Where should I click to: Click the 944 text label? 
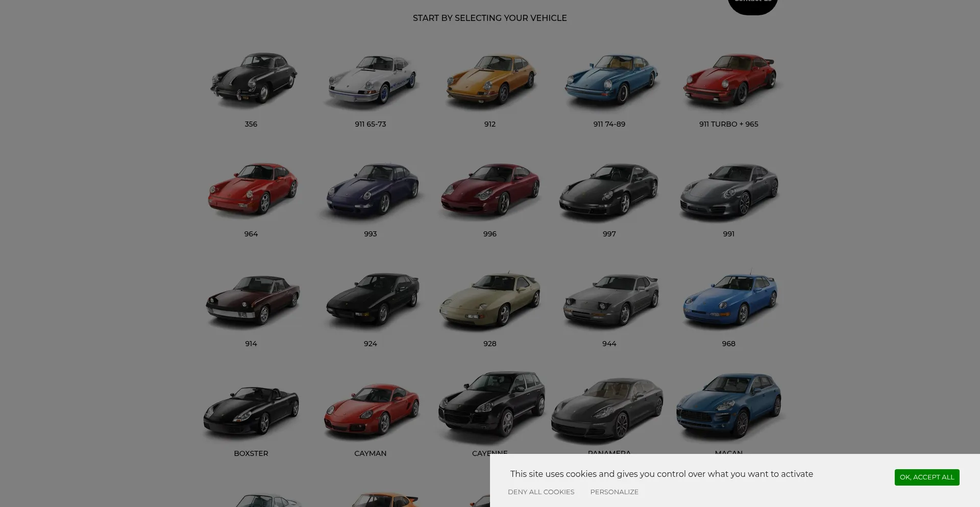point(609,344)
